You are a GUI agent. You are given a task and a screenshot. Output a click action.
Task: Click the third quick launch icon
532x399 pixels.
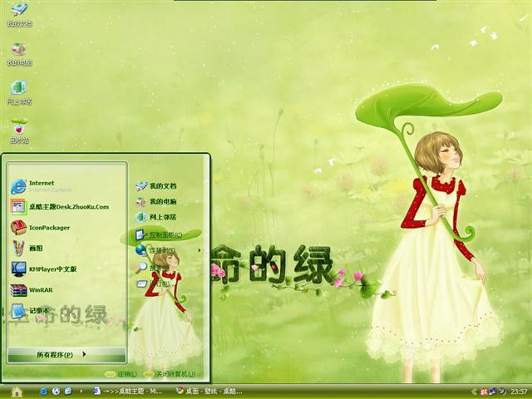tap(68, 392)
